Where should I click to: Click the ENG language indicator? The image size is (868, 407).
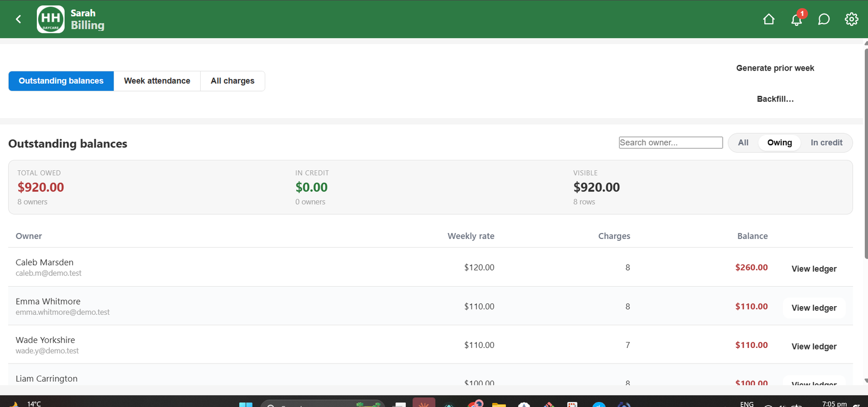click(747, 404)
